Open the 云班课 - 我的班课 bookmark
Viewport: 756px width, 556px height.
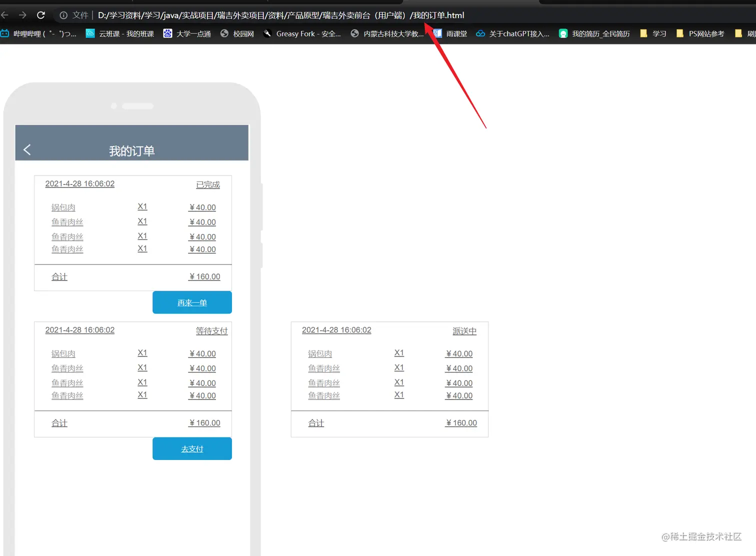pyautogui.click(x=120, y=33)
